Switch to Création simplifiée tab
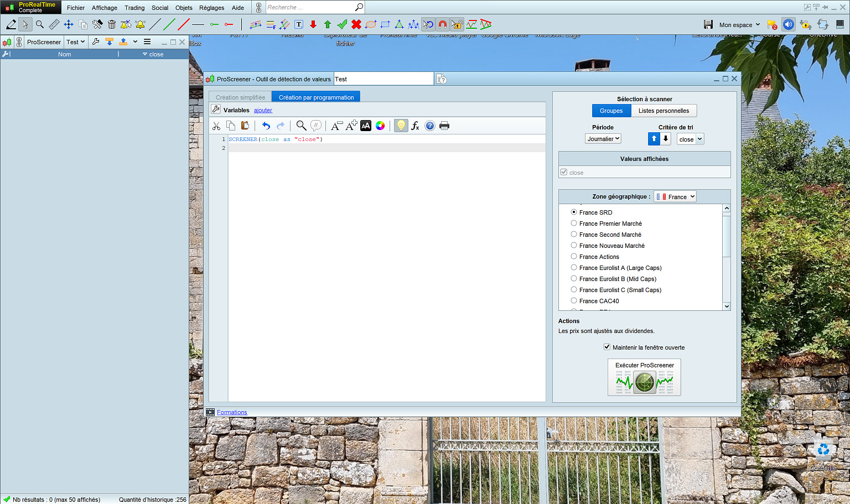The height and width of the screenshot is (504, 850). pos(241,97)
